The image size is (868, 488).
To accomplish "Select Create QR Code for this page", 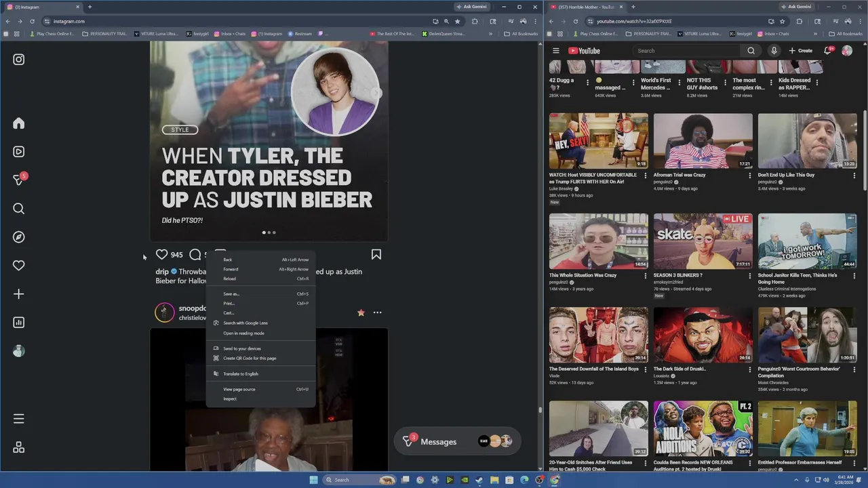I will (x=261, y=358).
